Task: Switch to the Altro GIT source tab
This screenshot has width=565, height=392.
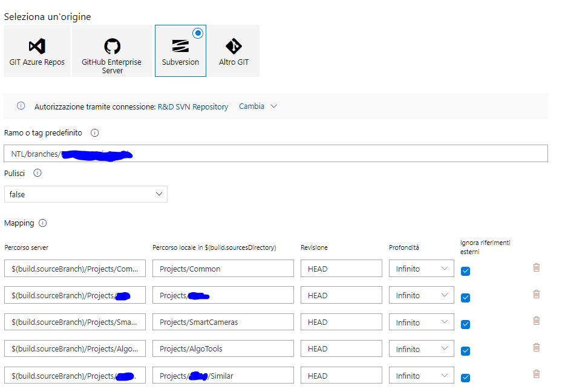Action: click(234, 50)
